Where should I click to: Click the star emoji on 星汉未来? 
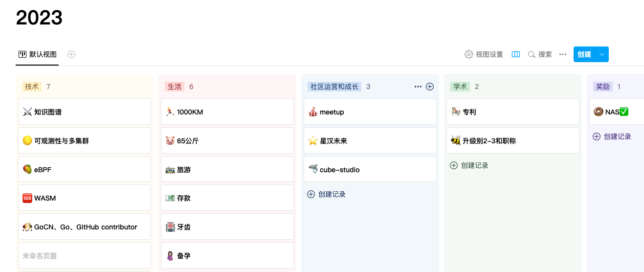(313, 141)
